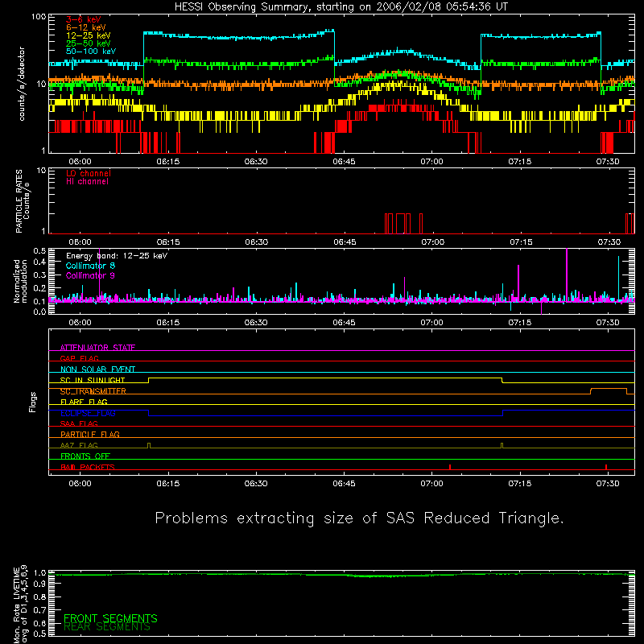This screenshot has width=644, height=644.
Task: Select the ATTENUATOR_STATE flag label
Action: (x=97, y=348)
